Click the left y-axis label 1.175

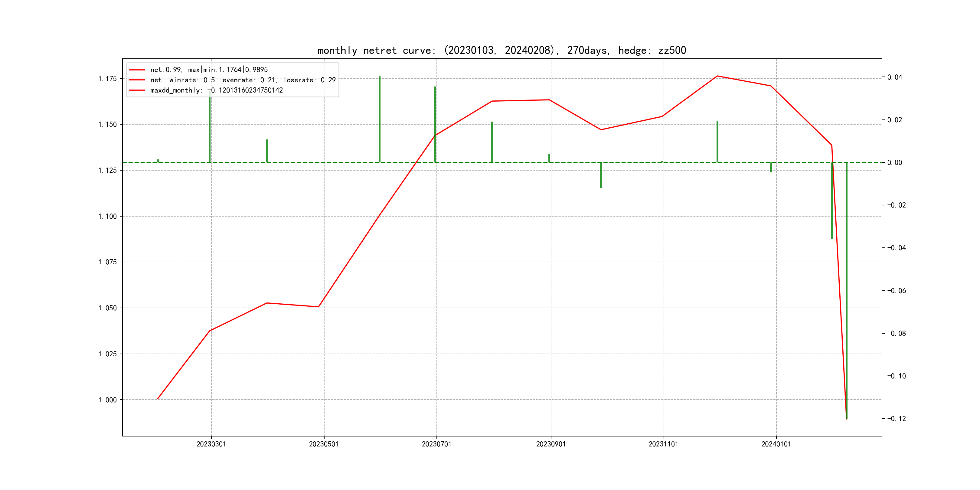click(x=108, y=79)
